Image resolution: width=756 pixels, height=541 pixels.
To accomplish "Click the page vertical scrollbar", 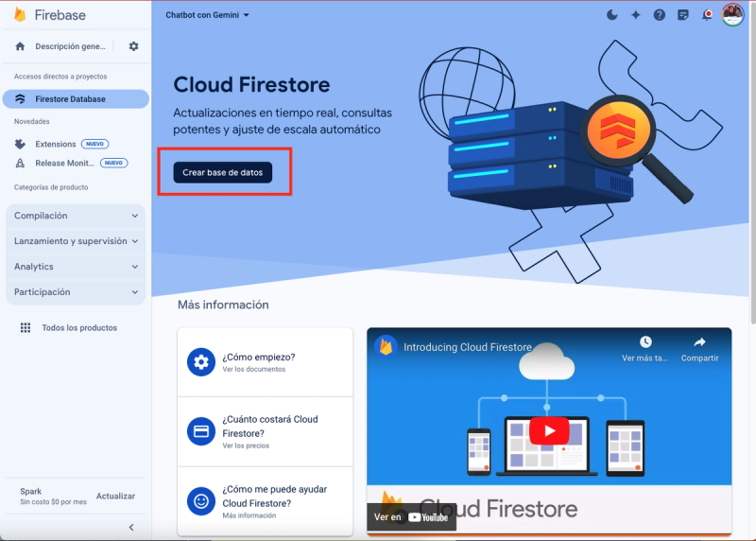I will click(752, 164).
